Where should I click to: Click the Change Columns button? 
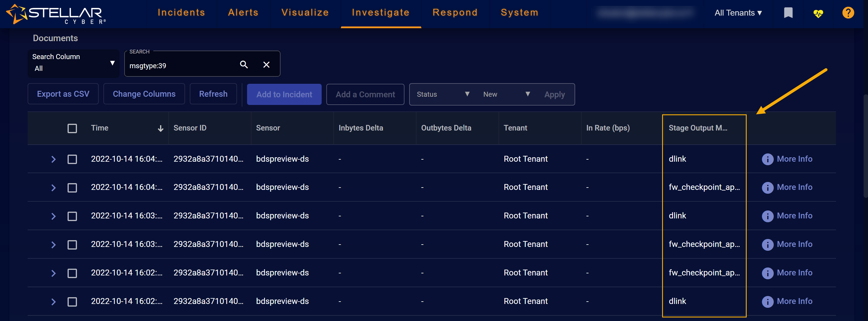[x=144, y=94]
